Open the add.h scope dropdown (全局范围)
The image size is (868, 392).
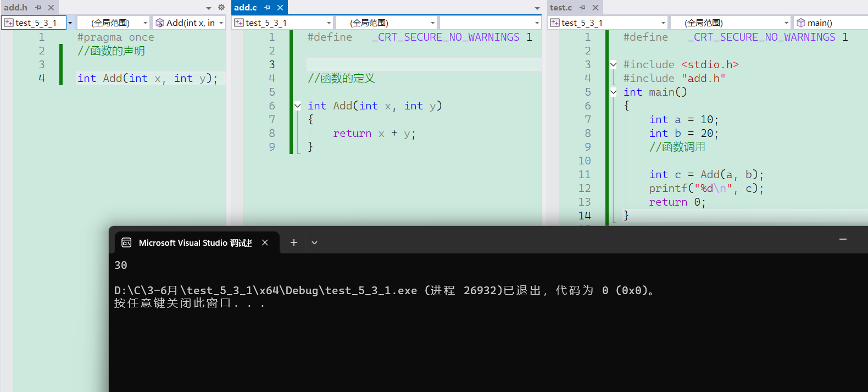click(x=113, y=23)
